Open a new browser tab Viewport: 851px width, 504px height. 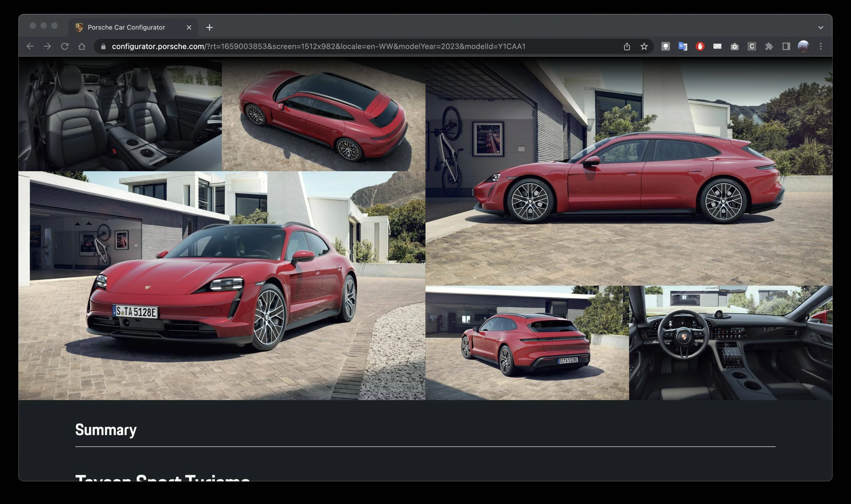pyautogui.click(x=209, y=27)
